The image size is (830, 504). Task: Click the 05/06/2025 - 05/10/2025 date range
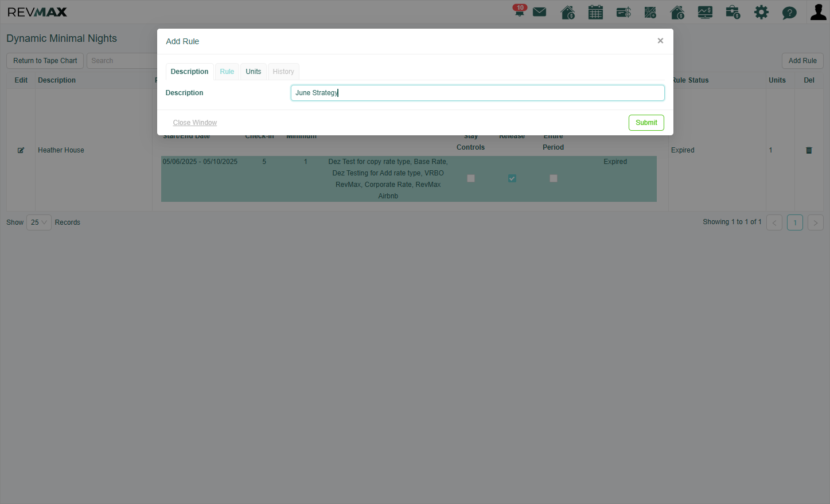tap(200, 162)
